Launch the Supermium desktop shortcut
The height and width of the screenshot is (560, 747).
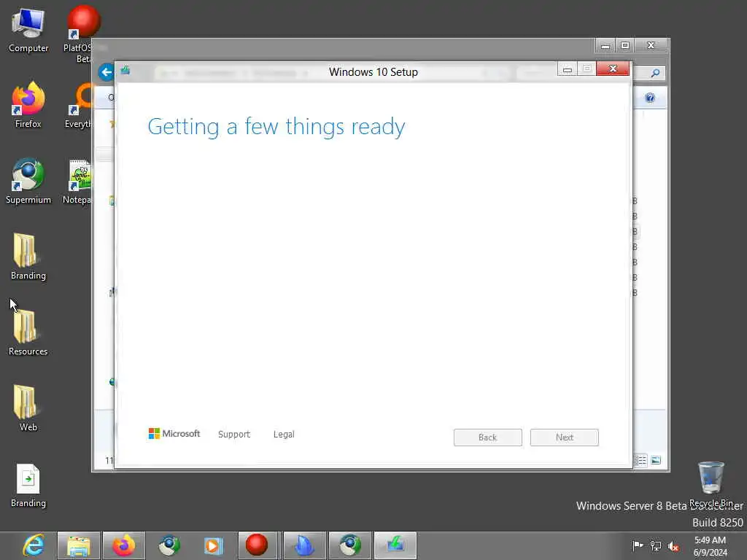coord(28,182)
